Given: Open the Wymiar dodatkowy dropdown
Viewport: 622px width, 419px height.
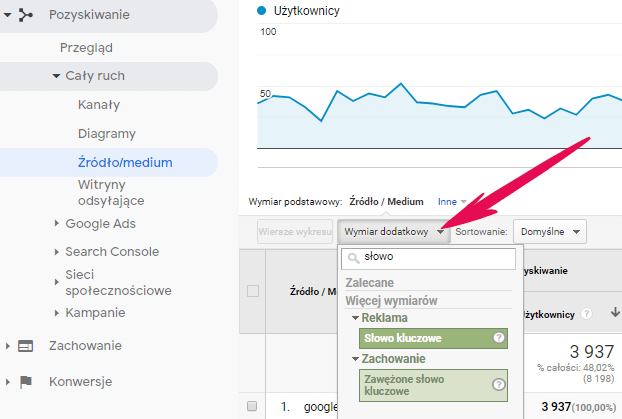Looking at the screenshot, I should 393,231.
